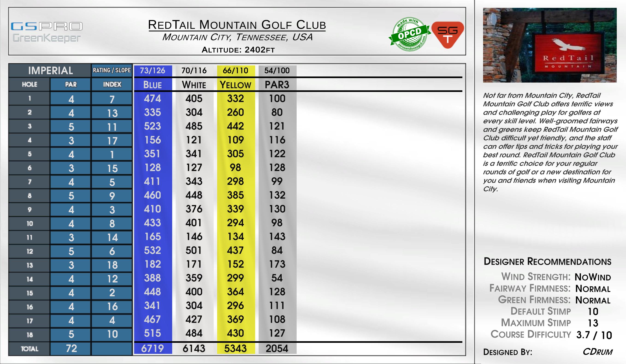Click hole number 18 row label
The height and width of the screenshot is (364, 626).
(30, 335)
